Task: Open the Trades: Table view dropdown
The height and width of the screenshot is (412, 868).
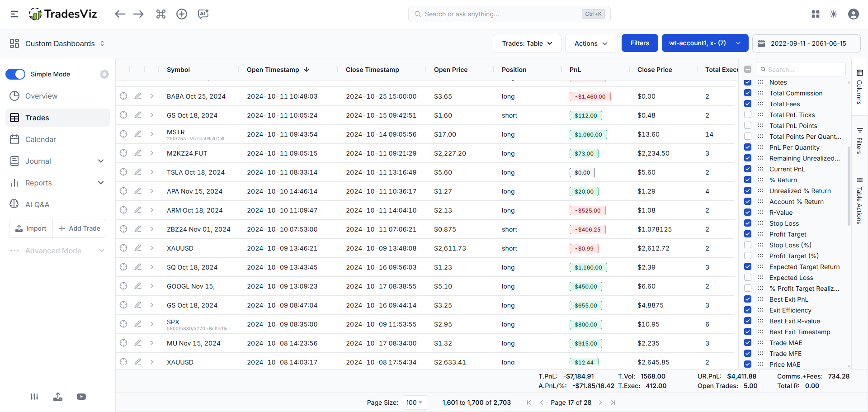Action: tap(527, 43)
